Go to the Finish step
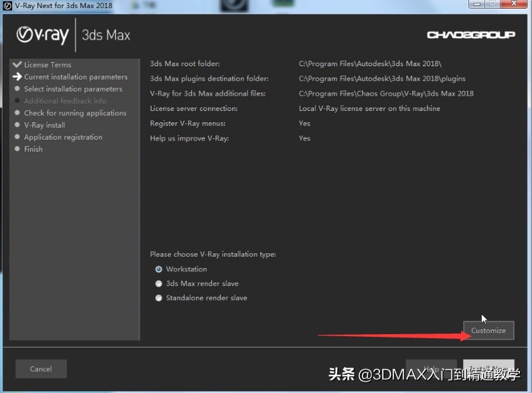The image size is (532, 393). (x=33, y=149)
